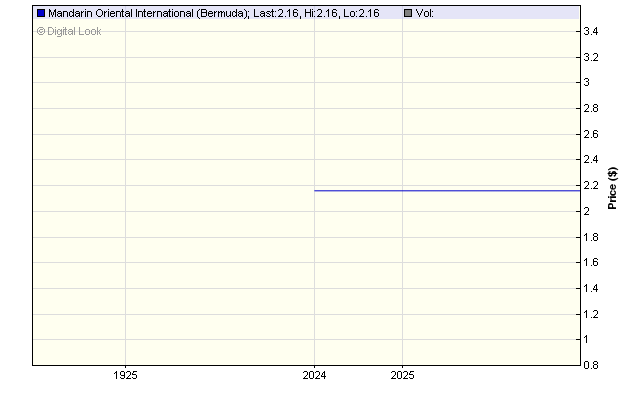The height and width of the screenshot is (401, 640).
Task: Click the 1.2 price axis label
Action: (x=591, y=314)
